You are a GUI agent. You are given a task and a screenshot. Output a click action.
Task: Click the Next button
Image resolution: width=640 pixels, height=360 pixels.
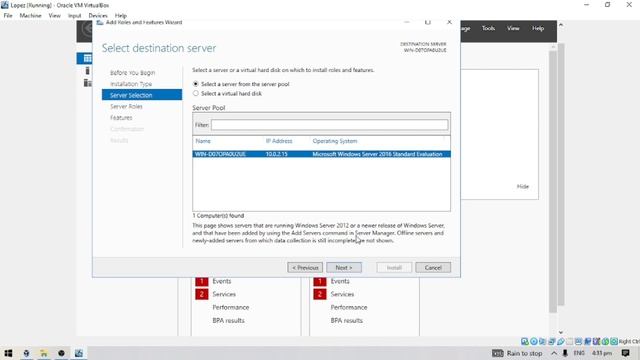point(344,267)
